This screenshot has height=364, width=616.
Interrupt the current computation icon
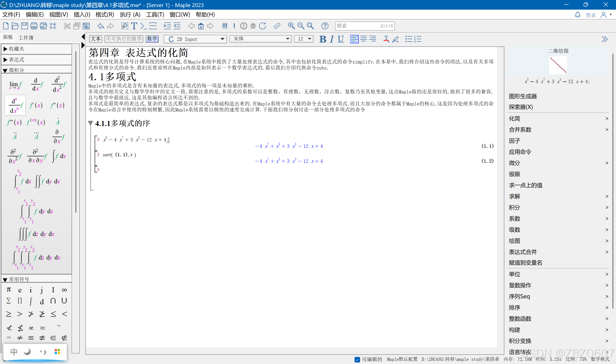(244, 26)
